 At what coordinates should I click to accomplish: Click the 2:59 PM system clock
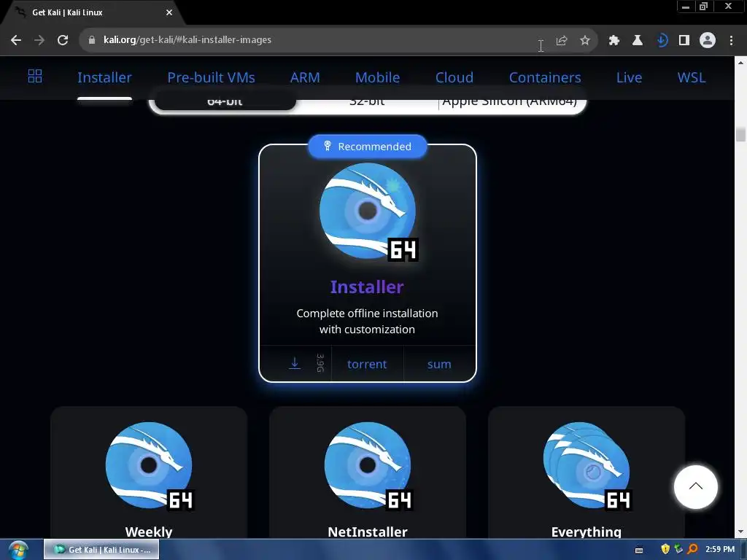(x=720, y=549)
